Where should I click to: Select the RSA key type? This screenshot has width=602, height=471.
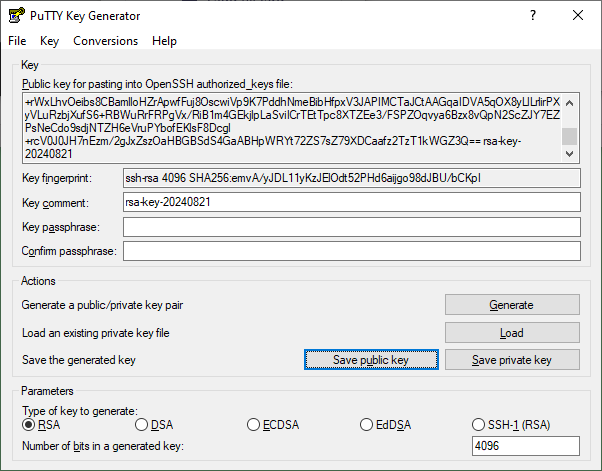pyautogui.click(x=41, y=425)
